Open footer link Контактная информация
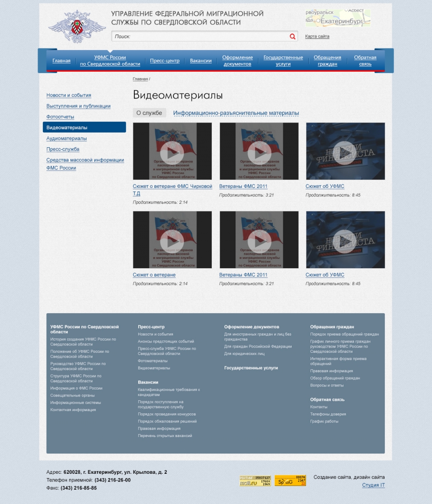The height and width of the screenshot is (504, 432). click(x=73, y=409)
